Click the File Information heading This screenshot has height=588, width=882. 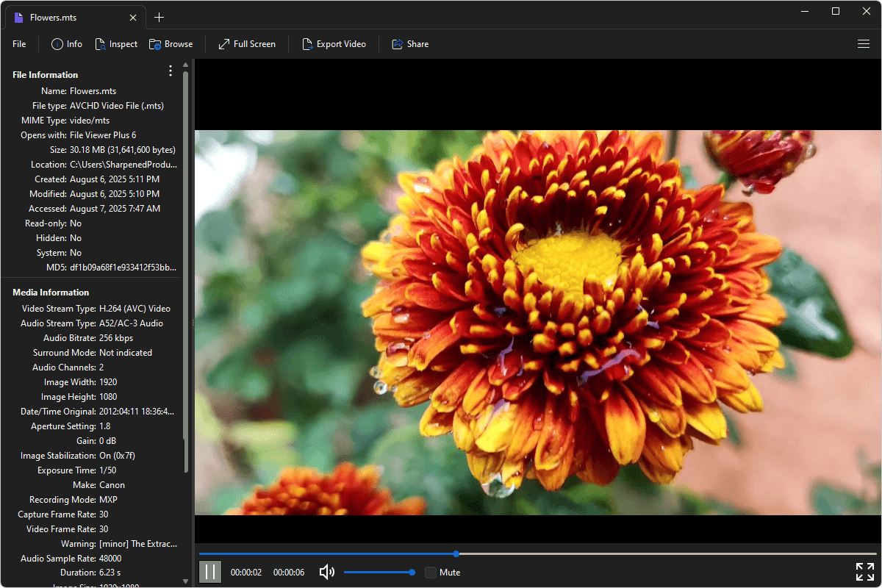tap(46, 75)
